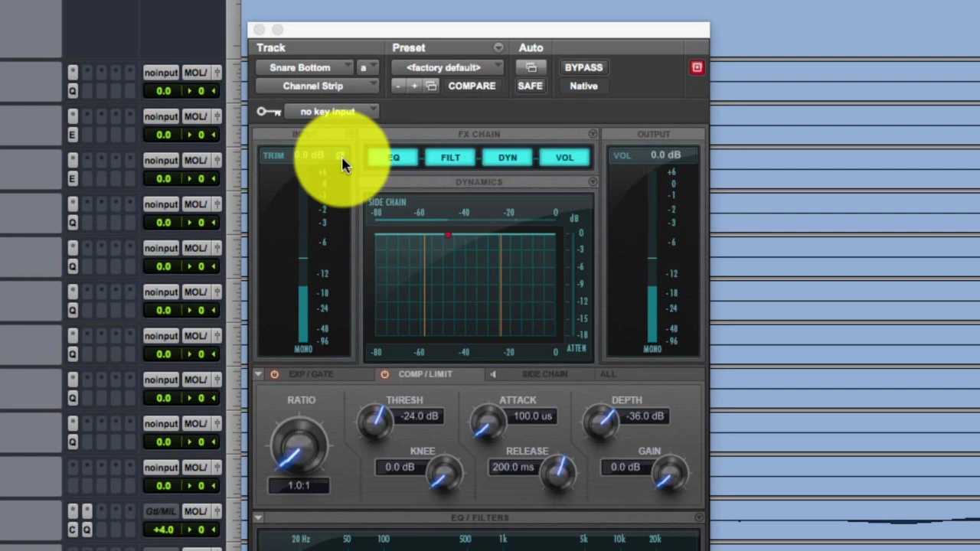Click the 100.0 us attack value field
This screenshot has height=551, width=980.
pyautogui.click(x=533, y=416)
